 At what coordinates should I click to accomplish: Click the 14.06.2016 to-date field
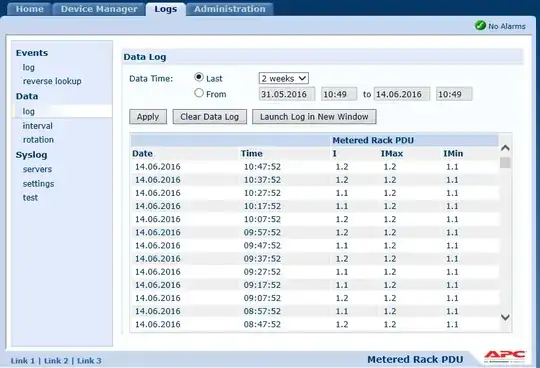point(402,94)
